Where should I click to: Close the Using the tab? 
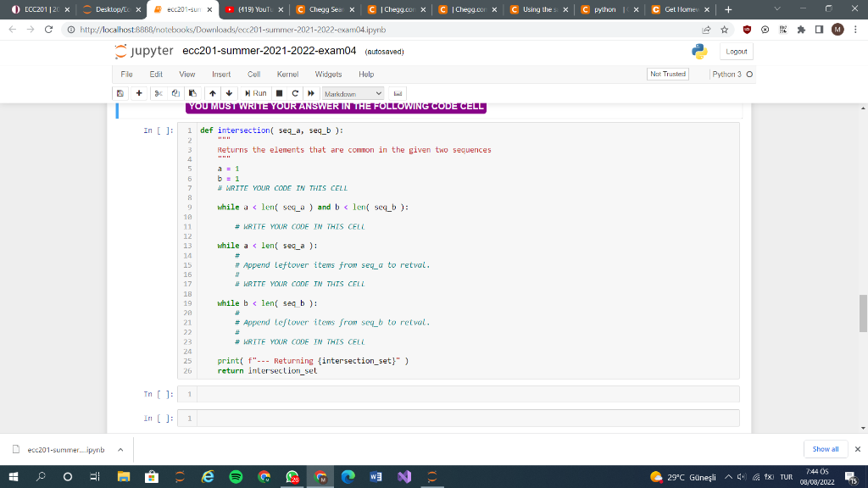pyautogui.click(x=565, y=9)
